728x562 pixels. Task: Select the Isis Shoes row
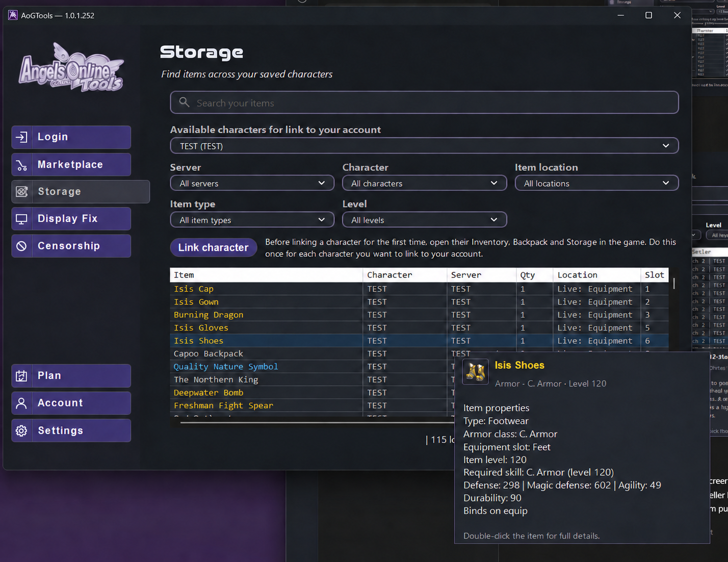[x=419, y=341]
